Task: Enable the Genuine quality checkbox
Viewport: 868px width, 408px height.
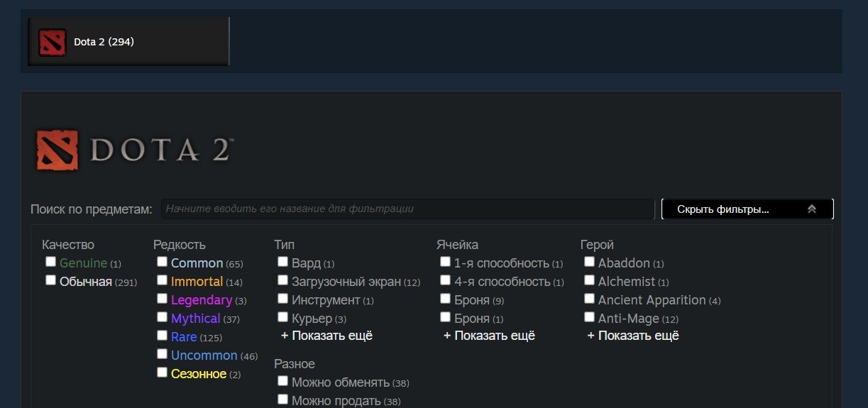Action: pyautogui.click(x=50, y=262)
